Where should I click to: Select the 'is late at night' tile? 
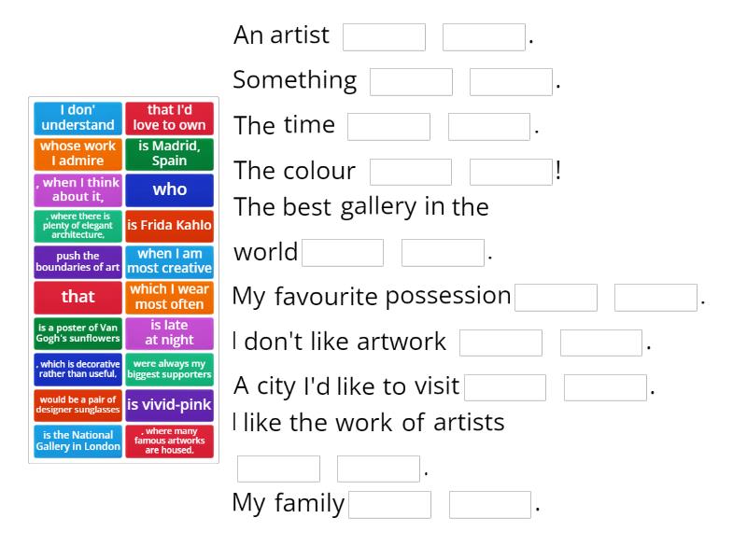point(169,333)
